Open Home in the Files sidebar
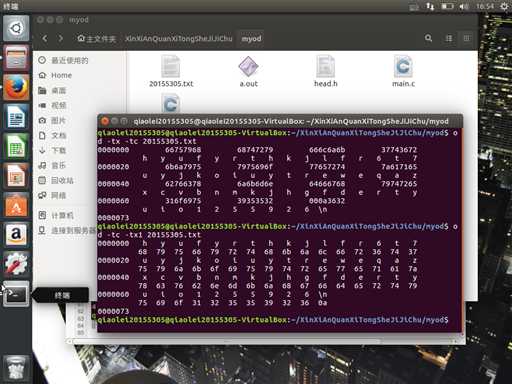512x384 pixels. coord(55,75)
